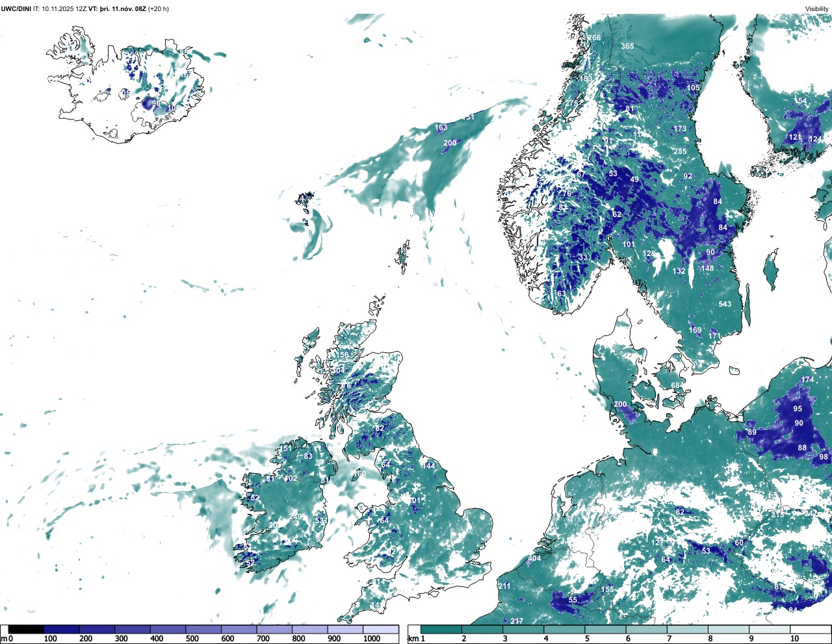
Task: Click the '55' value over Belgium
Action: [573, 600]
